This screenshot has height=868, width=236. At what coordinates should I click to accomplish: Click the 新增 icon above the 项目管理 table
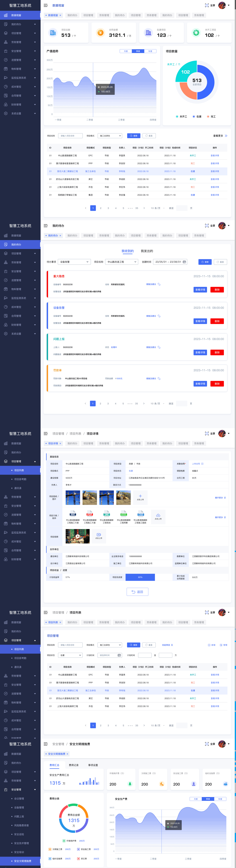click(209, 645)
